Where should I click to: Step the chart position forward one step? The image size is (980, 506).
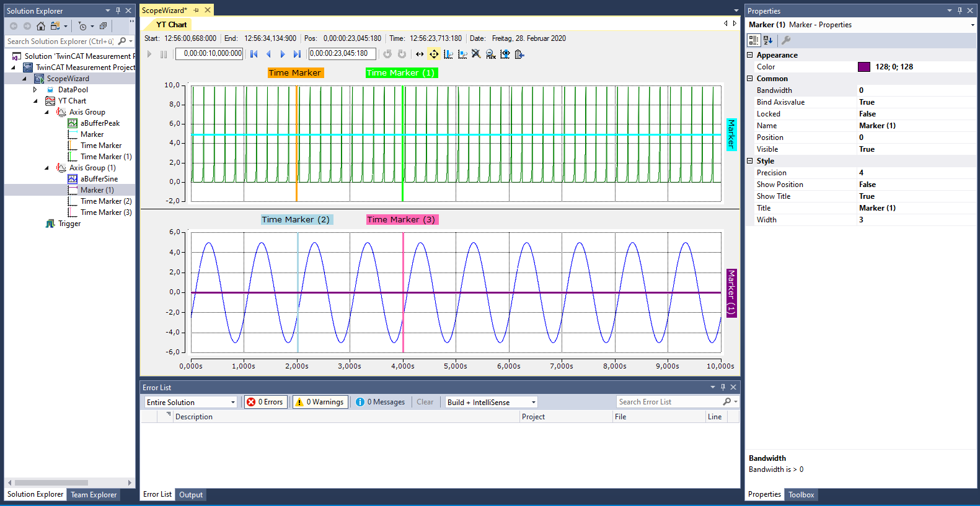coord(283,55)
